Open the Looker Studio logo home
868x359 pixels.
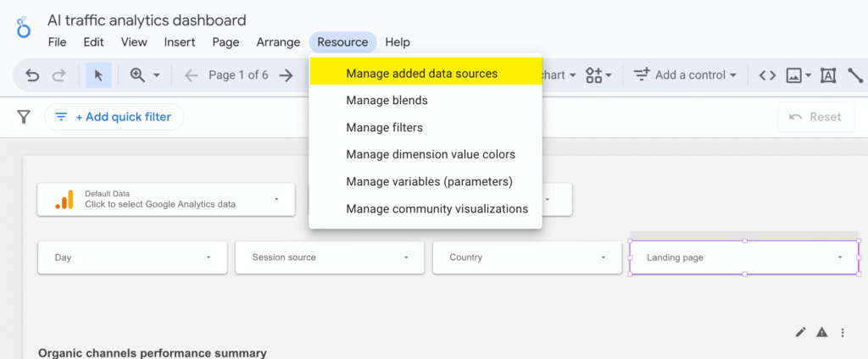point(23,27)
